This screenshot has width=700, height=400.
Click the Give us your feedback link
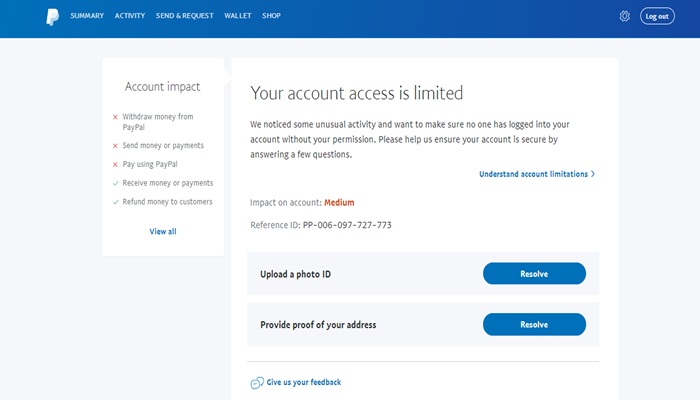click(x=304, y=383)
